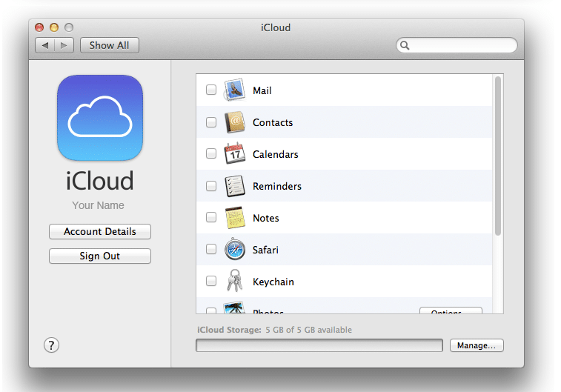Open Account Details
This screenshot has width=561, height=392.
(x=100, y=232)
